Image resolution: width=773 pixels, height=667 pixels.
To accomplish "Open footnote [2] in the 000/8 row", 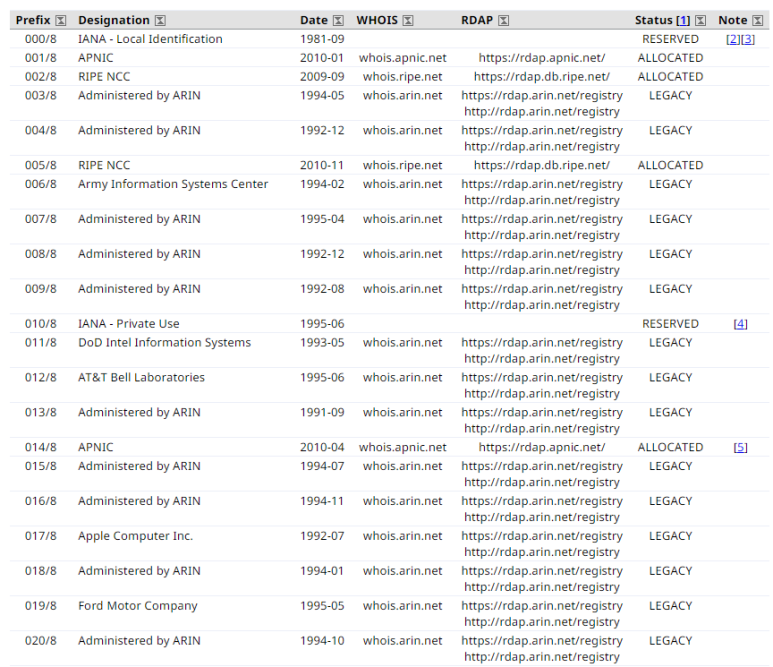I will (x=733, y=39).
